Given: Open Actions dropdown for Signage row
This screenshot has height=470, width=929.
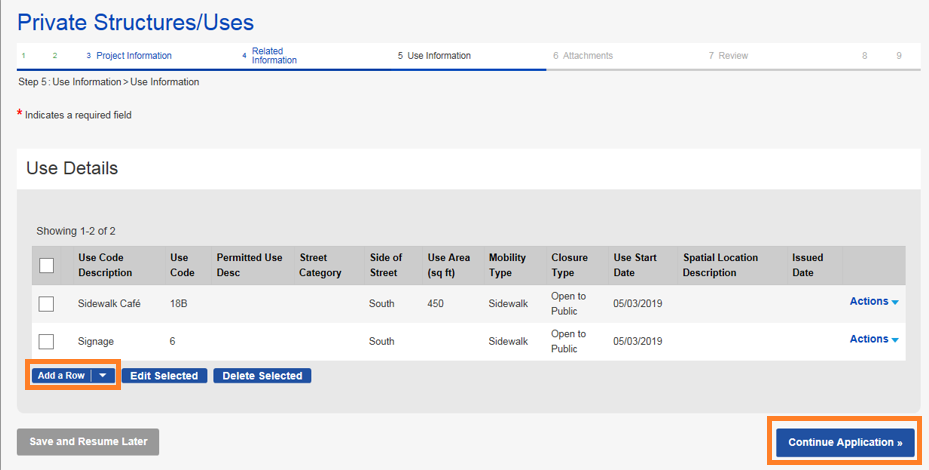Looking at the screenshot, I should point(873,339).
